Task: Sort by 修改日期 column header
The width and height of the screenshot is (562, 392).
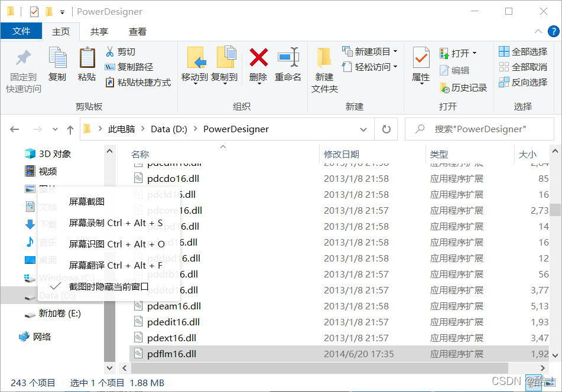Action: click(342, 154)
